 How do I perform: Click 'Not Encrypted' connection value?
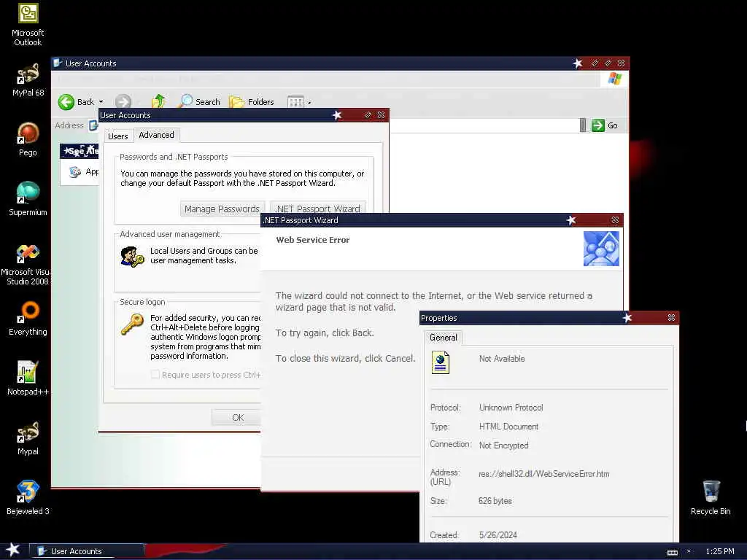[x=503, y=446]
